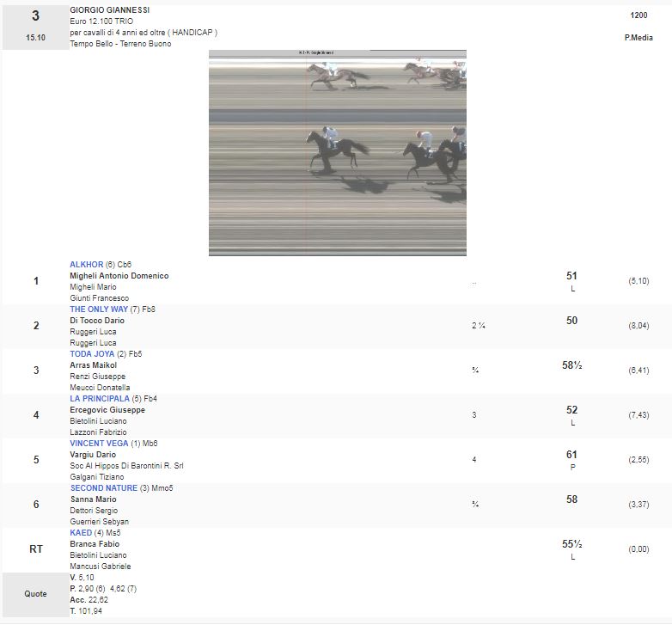This screenshot has width=672, height=631.
Task: Open THE ONLY WAY horse link
Action: pos(100,309)
